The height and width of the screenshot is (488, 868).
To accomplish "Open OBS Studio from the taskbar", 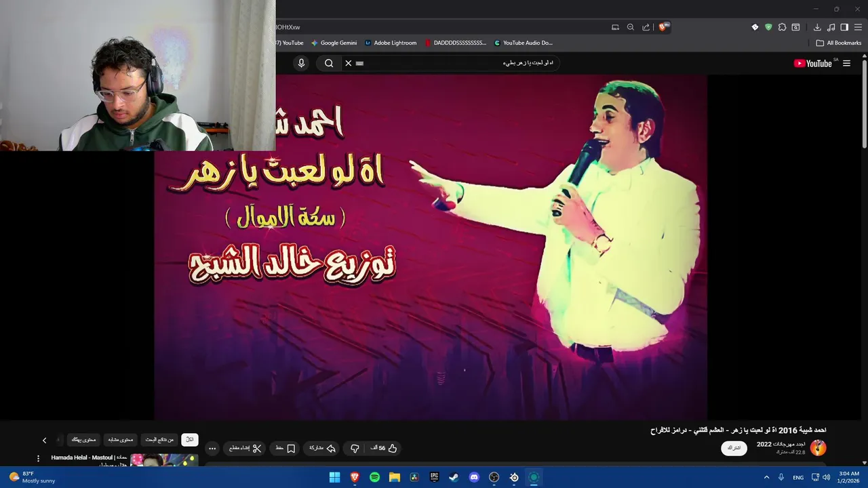I will (x=494, y=477).
